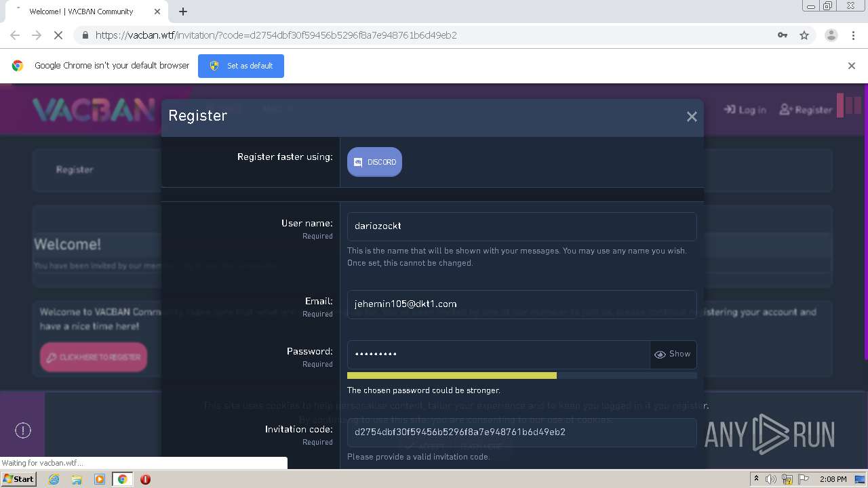
Task: Launch Internet Explorer from taskbar
Action: coord(54,479)
